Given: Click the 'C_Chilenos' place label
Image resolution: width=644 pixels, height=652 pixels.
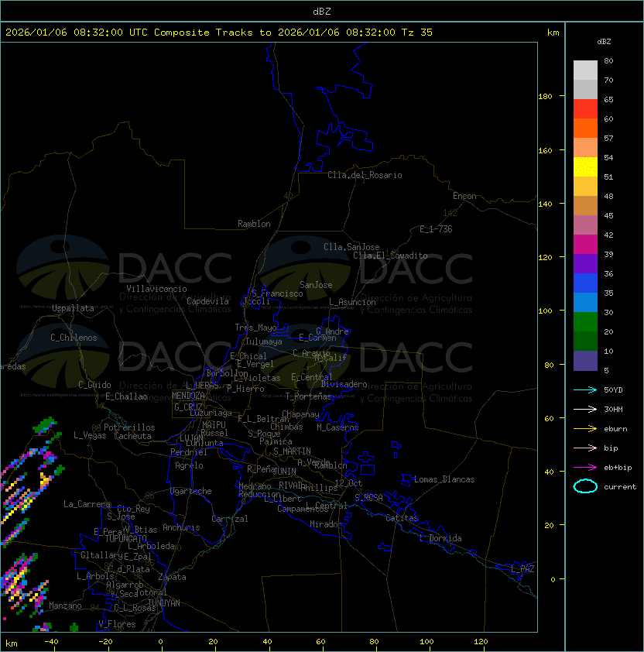Looking at the screenshot, I should tap(74, 338).
